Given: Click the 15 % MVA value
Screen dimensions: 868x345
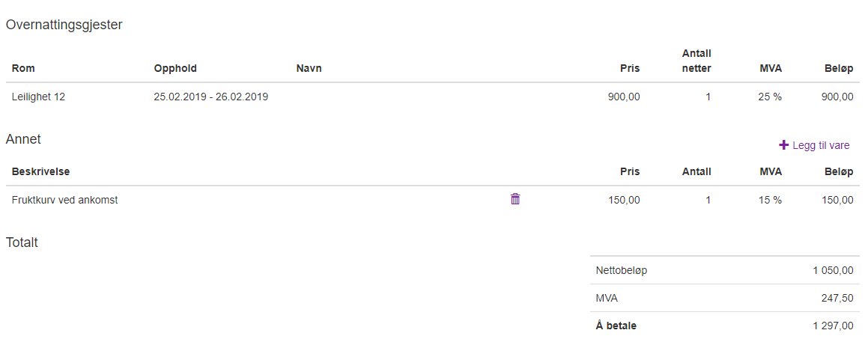Looking at the screenshot, I should click(769, 200).
